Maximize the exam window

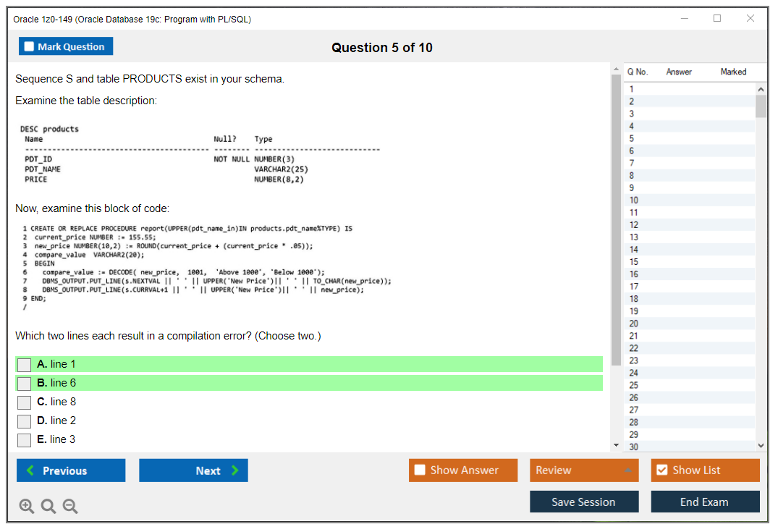716,19
